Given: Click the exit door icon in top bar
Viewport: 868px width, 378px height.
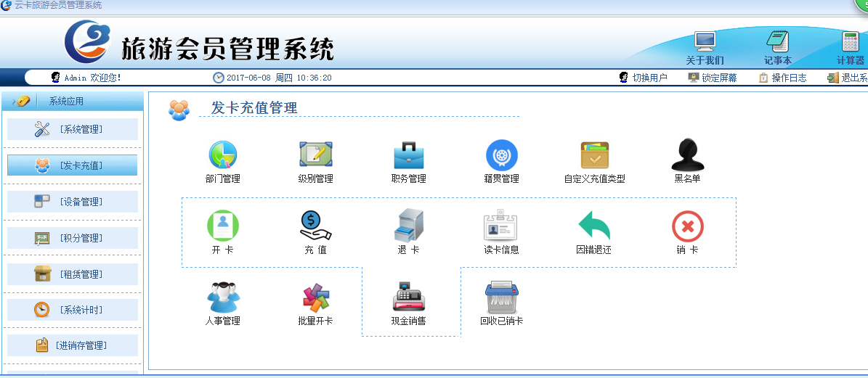Looking at the screenshot, I should (833, 78).
